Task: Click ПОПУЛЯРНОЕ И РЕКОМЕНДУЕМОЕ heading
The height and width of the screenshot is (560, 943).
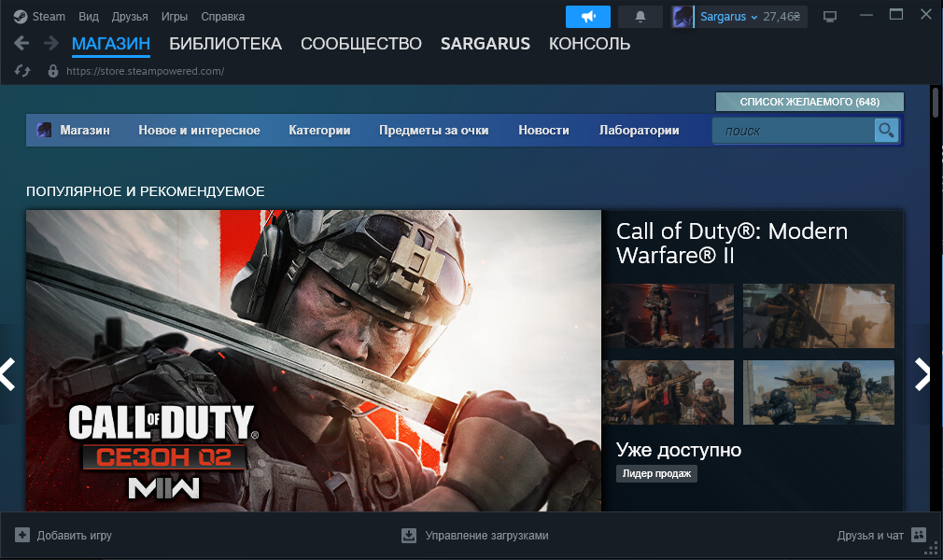Action: (145, 191)
